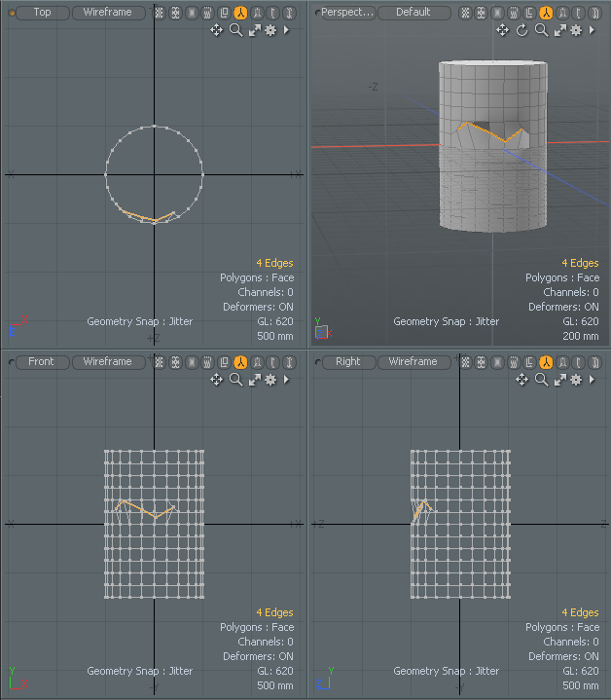Screen dimensions: 611x700
Task: Toggle the first round header button in the Front viewport
Action: pyautogui.click(x=160, y=362)
